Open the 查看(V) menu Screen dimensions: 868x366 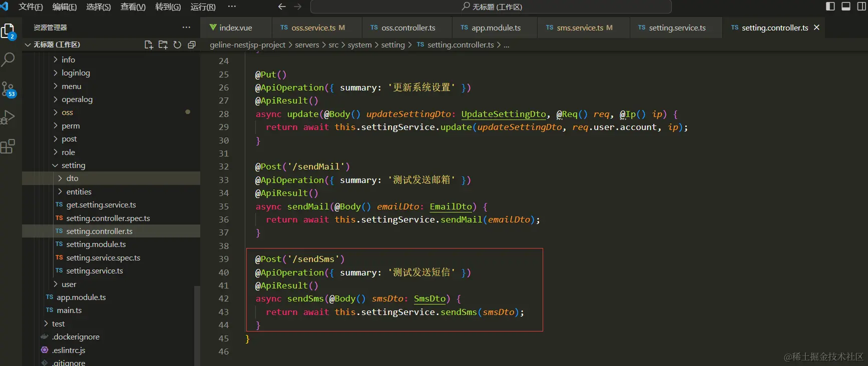pyautogui.click(x=133, y=7)
